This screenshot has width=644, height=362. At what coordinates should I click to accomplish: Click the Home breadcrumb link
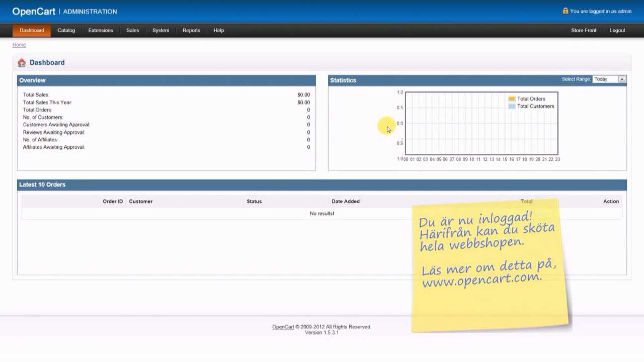pos(19,45)
